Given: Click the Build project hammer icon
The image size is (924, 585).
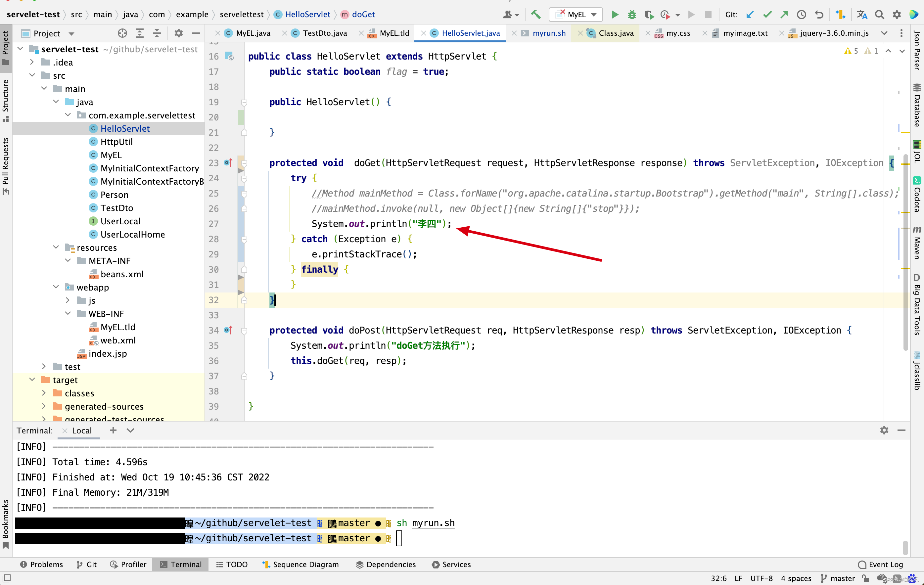Looking at the screenshot, I should 536,15.
